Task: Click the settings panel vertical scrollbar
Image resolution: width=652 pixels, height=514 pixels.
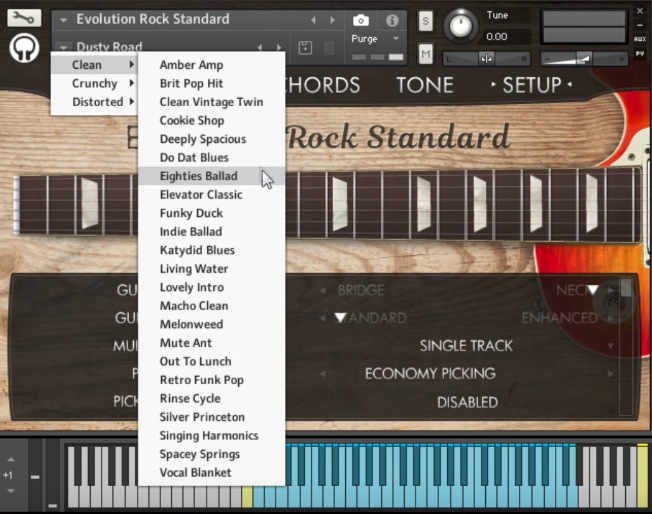Action: 625,346
